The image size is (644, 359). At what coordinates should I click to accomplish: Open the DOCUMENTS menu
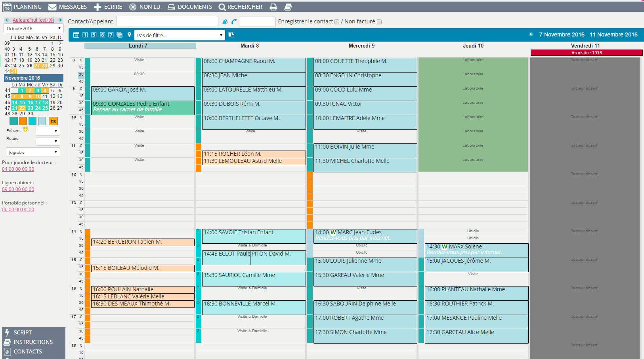click(x=190, y=7)
